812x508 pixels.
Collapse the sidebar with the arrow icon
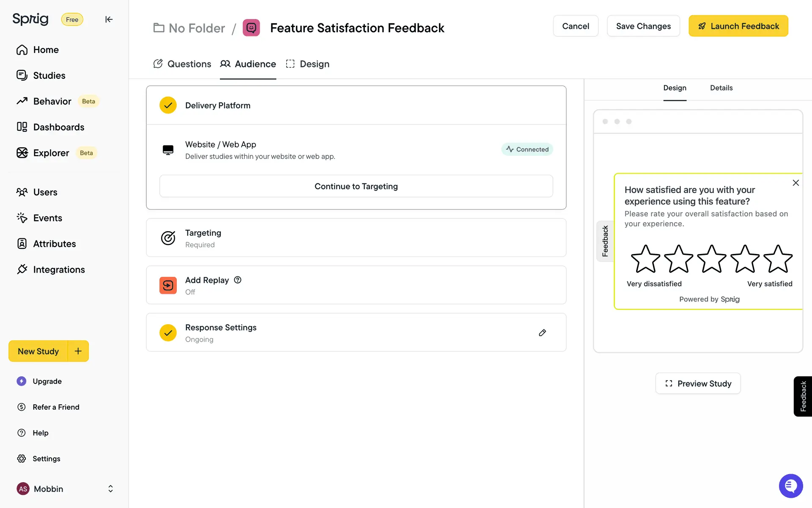point(109,19)
